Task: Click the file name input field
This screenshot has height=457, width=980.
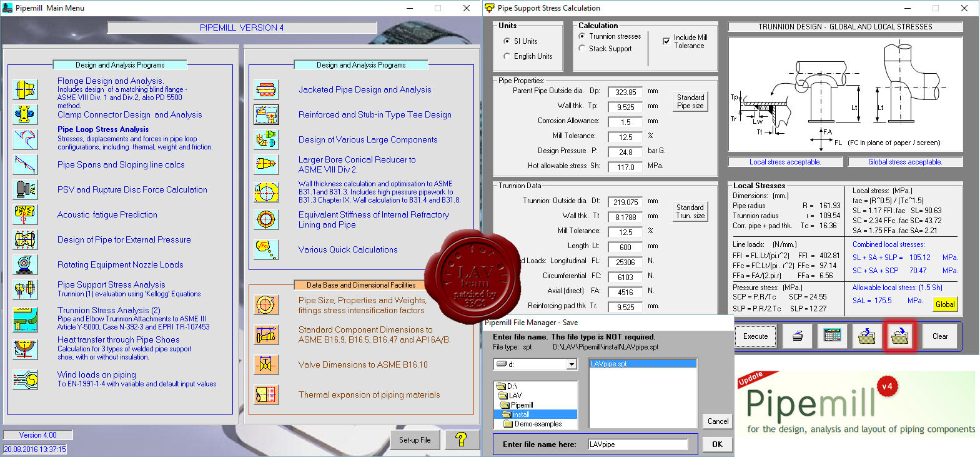Action: coord(638,444)
